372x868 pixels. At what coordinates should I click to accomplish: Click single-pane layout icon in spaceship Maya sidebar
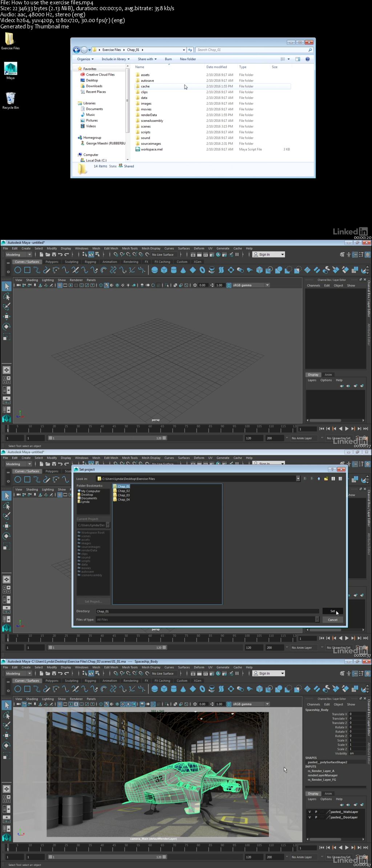coord(7,789)
